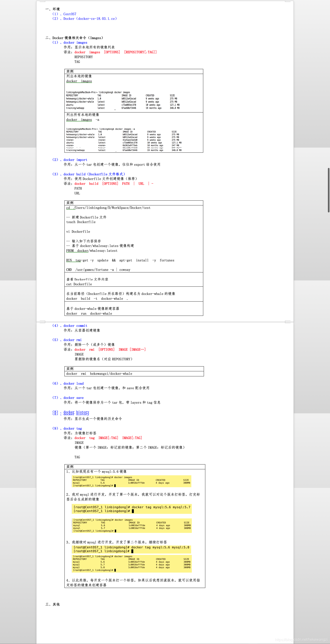Click the '三、其他' section heading
Viewport: 330px width, 644px height.
point(52,604)
